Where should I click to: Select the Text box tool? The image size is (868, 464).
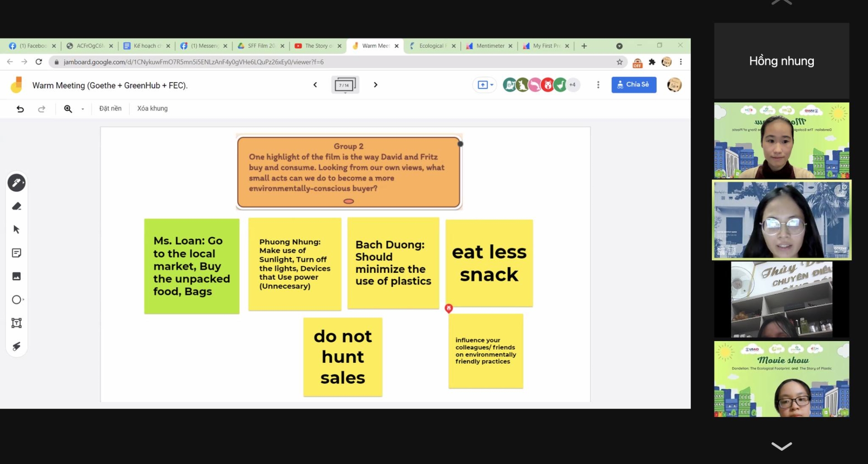16,323
